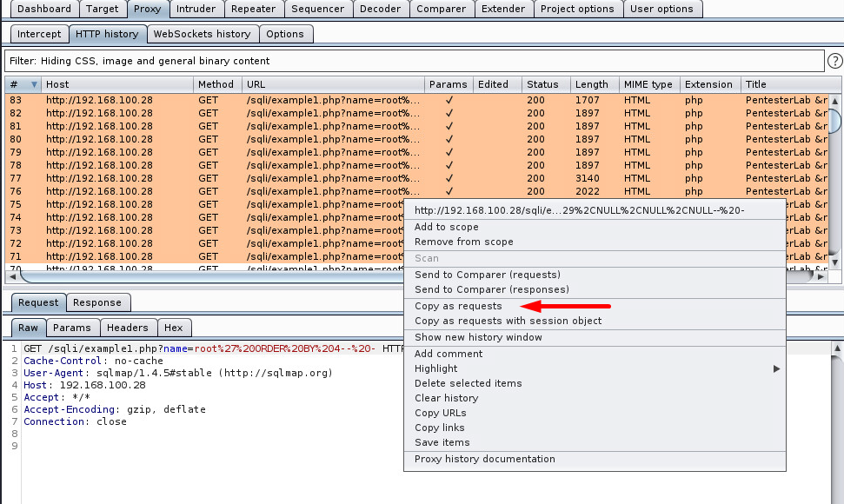Choose Remove from scope
The width and height of the screenshot is (844, 504).
[595, 242]
